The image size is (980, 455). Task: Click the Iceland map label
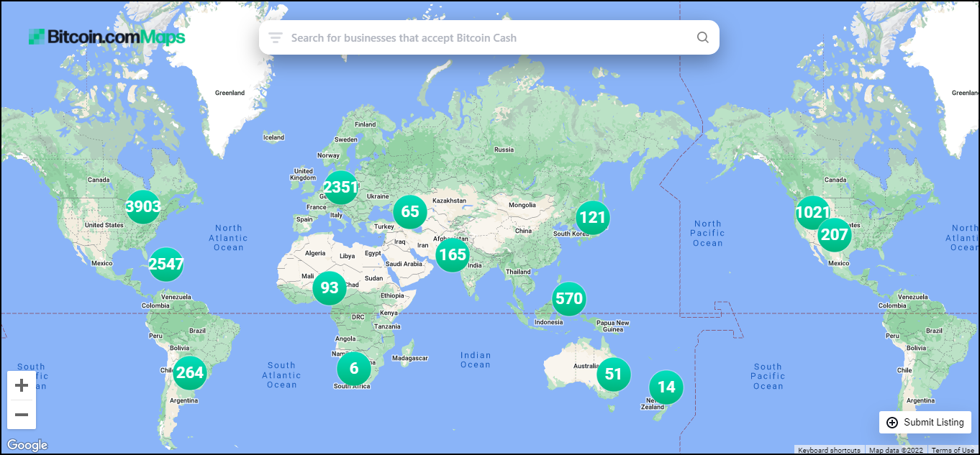(273, 137)
